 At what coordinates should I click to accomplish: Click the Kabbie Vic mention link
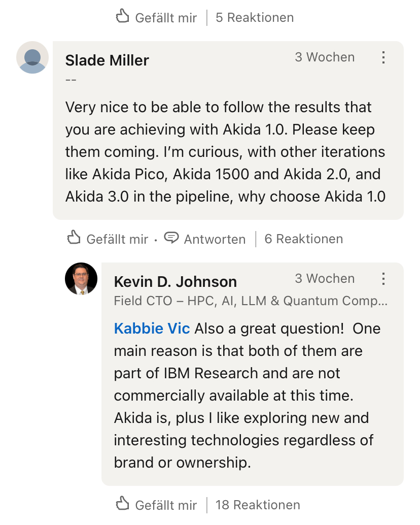pyautogui.click(x=152, y=329)
